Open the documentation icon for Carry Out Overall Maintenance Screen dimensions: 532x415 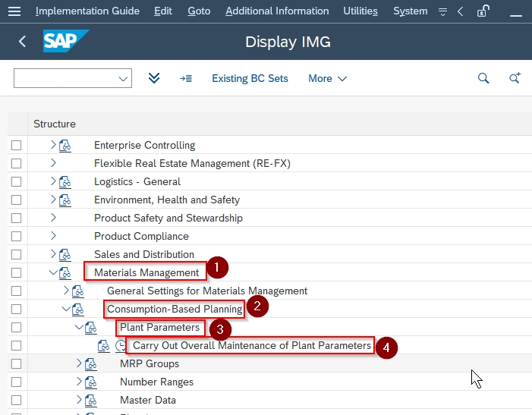(x=103, y=346)
